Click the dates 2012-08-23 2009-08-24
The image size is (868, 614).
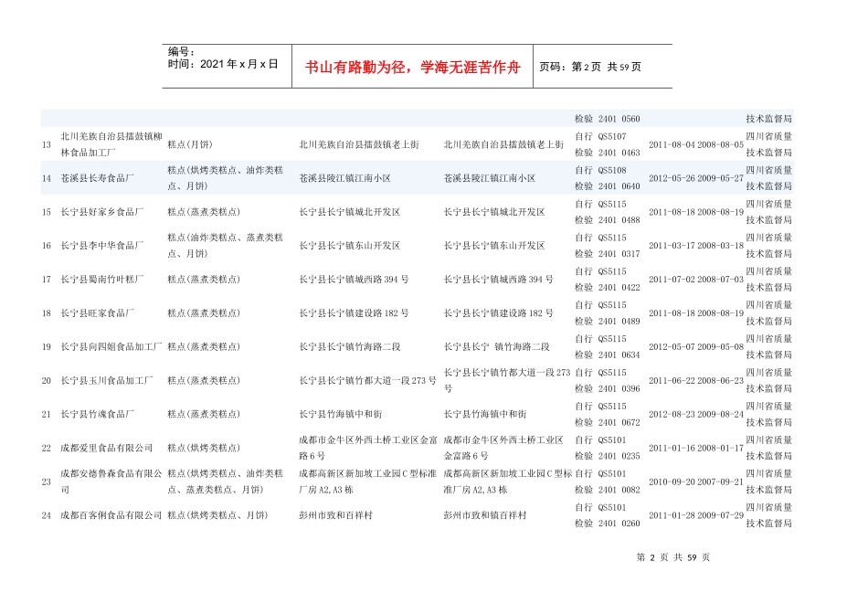click(x=696, y=414)
